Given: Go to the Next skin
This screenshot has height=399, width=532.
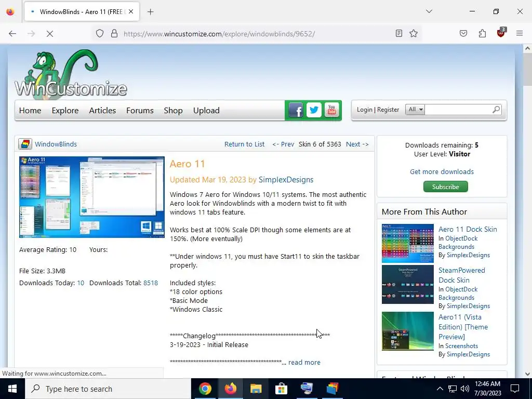Looking at the screenshot, I should [357, 144].
